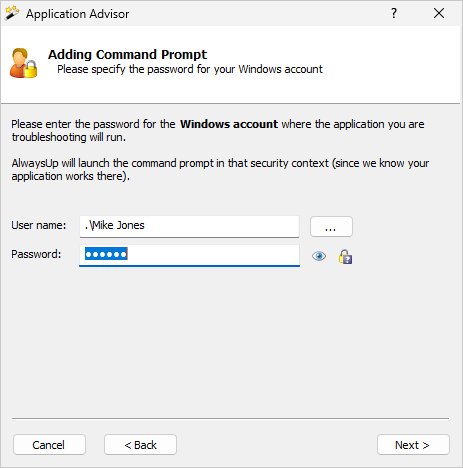Click the bold Windows account text
This screenshot has width=463, height=468.
tap(229, 124)
